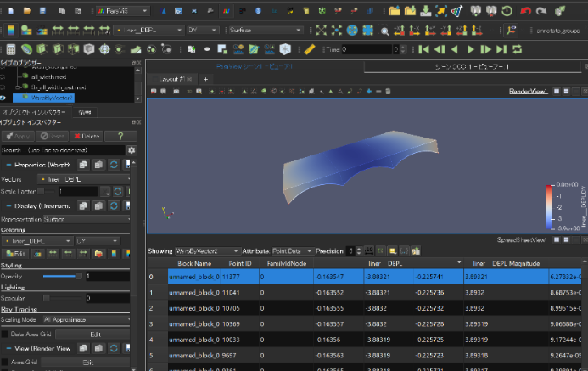
Task: Toggle the animation loop icon
Action: [517, 50]
